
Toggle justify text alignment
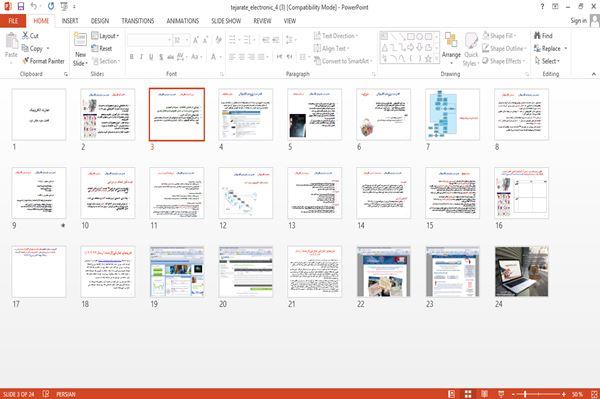tap(261, 57)
